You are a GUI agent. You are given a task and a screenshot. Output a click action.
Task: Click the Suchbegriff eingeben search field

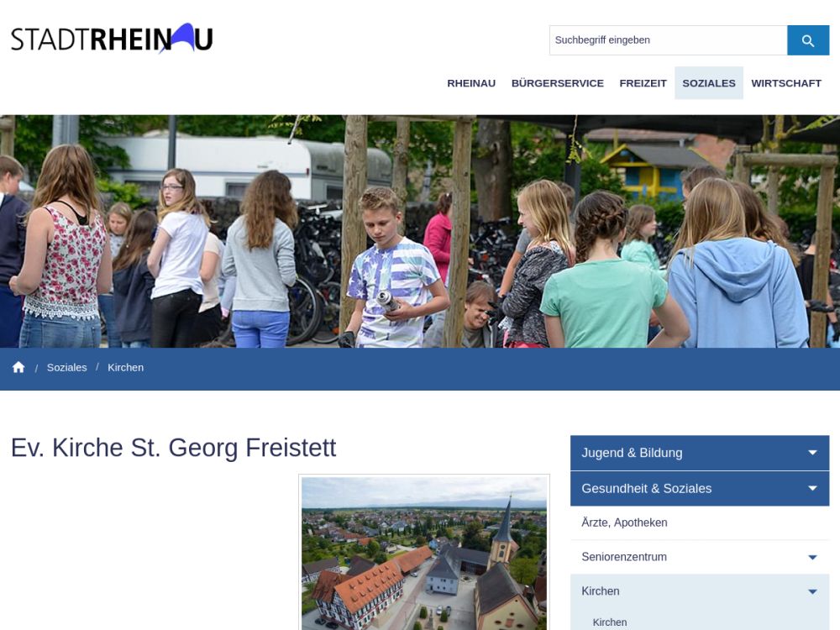click(x=668, y=40)
